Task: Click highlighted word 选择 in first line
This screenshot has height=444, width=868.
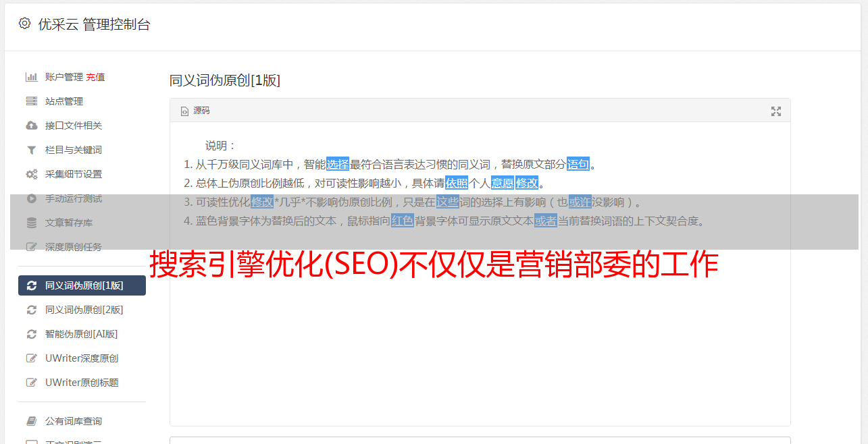Action: point(338,164)
